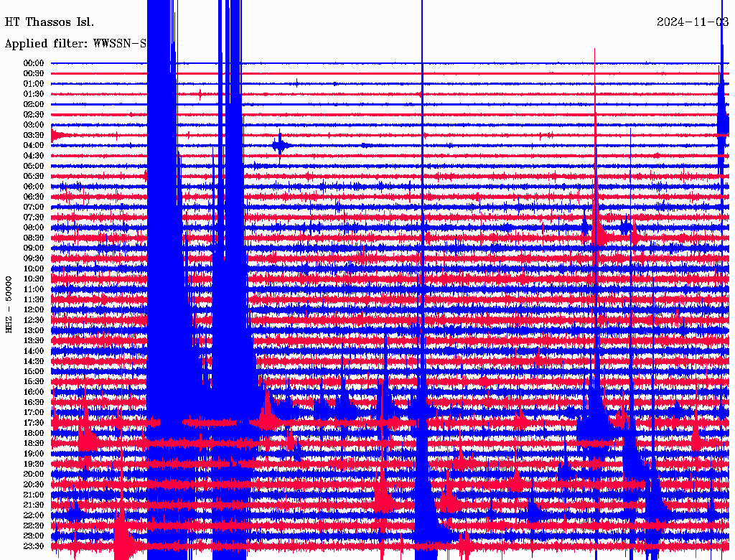
Task: Select the 22:00 time label
Action: coord(34,515)
